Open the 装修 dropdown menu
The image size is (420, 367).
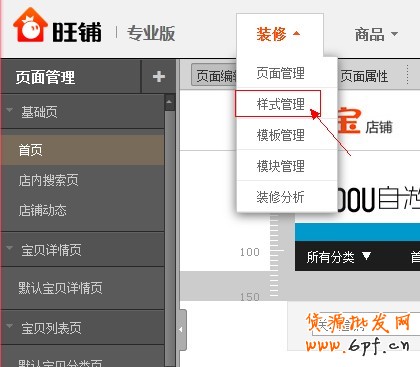(278, 34)
